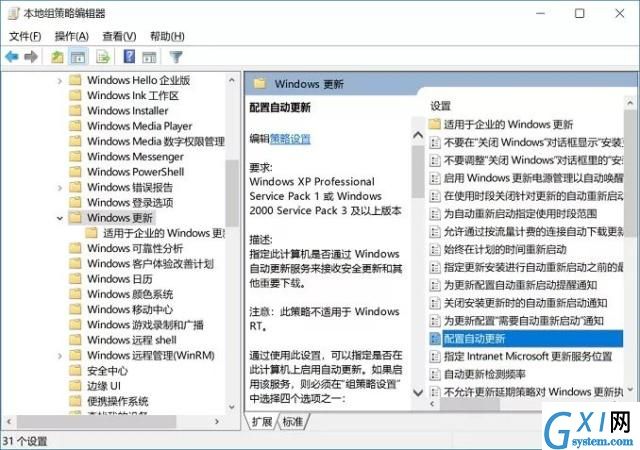Click the description pane scroll-down chevron
The image size is (640, 450).
418,393
